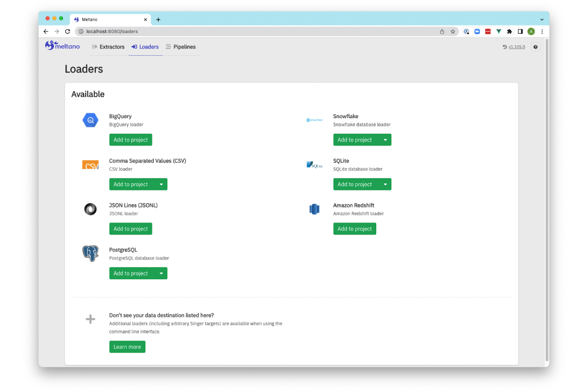The width and height of the screenshot is (588, 392).
Task: Click the Amazon Redshift loader icon
Action: click(314, 209)
